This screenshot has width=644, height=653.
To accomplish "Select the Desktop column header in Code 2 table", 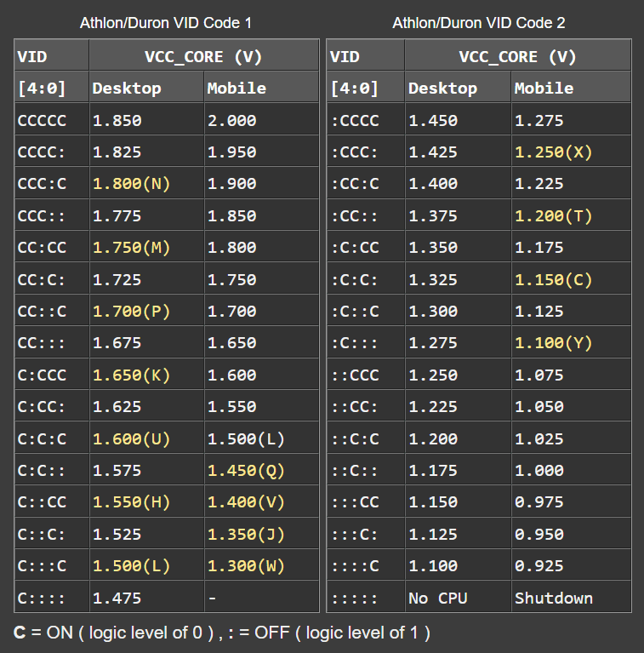I will [x=458, y=89].
